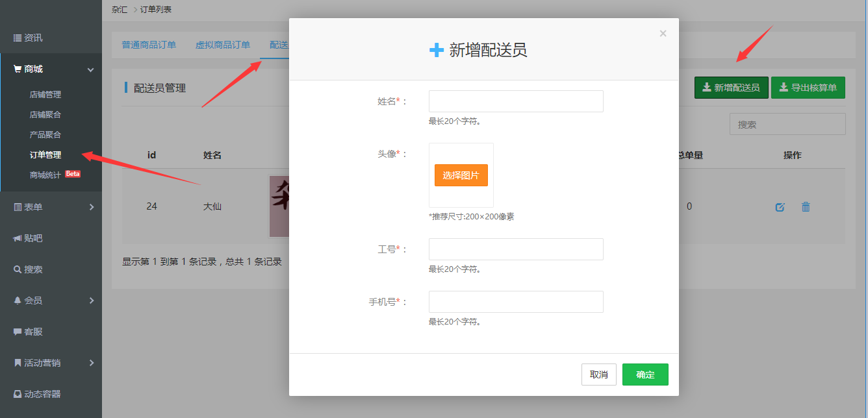Click the green 确定 button

(645, 375)
